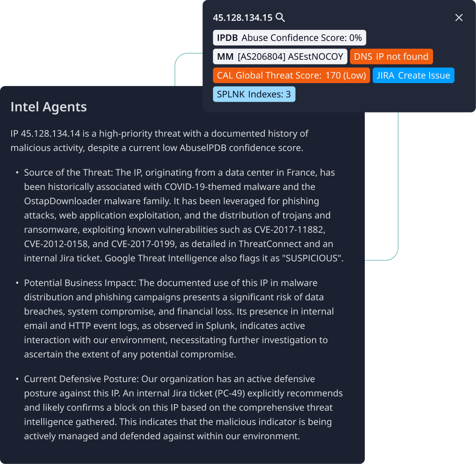Click the DNS IP not found indicator
Image resolution: width=476 pixels, height=464 pixels.
click(391, 56)
